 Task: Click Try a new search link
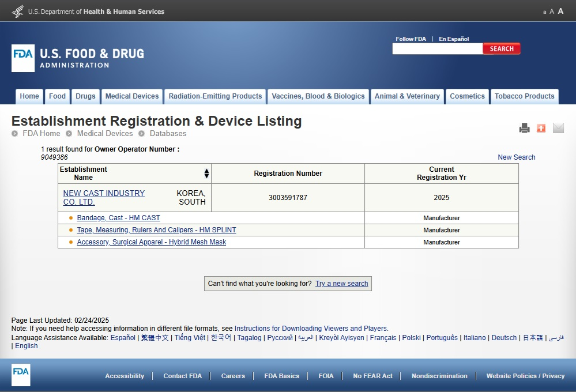click(342, 284)
